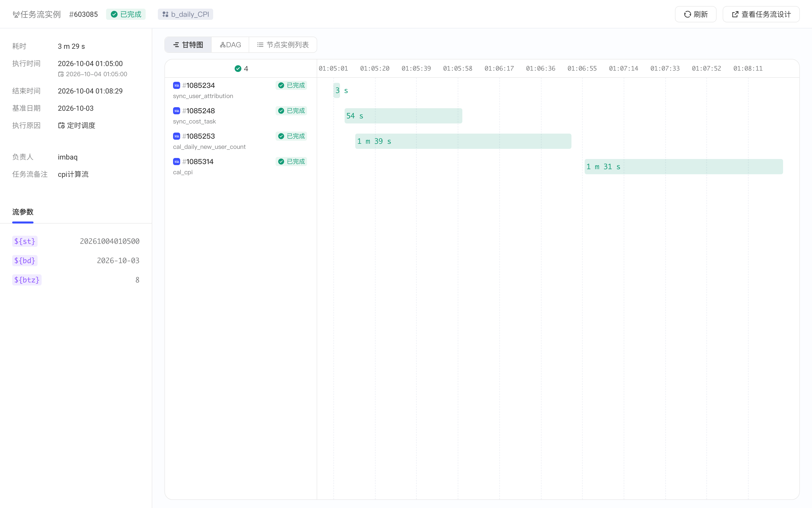
Task: Click 已完成 status of cal_cpi
Action: pos(291,162)
